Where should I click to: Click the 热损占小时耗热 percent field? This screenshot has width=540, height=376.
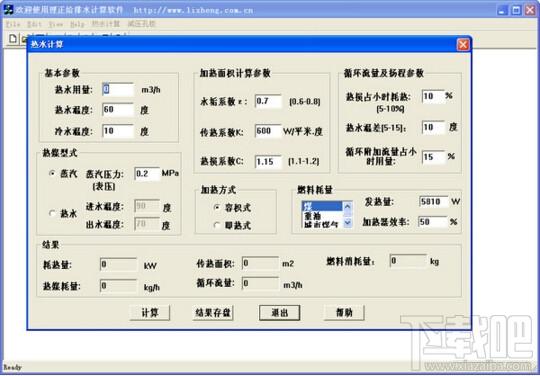433,96
